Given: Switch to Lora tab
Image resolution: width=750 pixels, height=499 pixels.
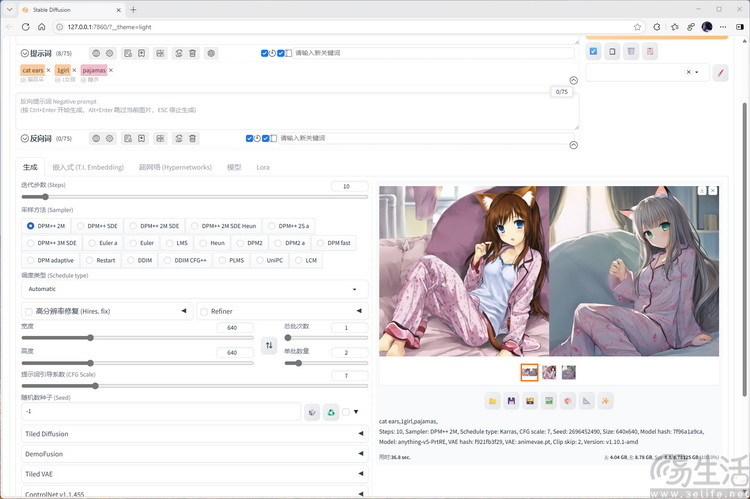Looking at the screenshot, I should pyautogui.click(x=263, y=167).
